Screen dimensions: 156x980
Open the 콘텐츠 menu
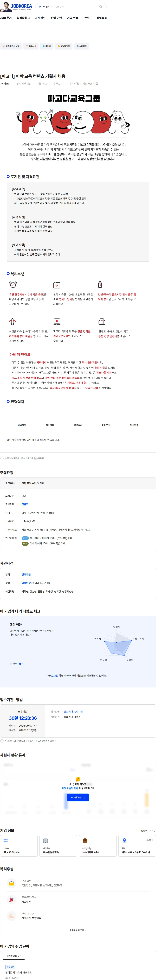point(87,18)
